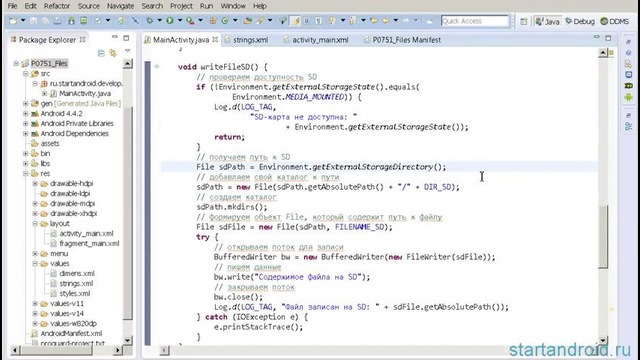The image size is (640, 360).
Task: Click Package Explorer scroll down arrow
Action: click(x=127, y=340)
